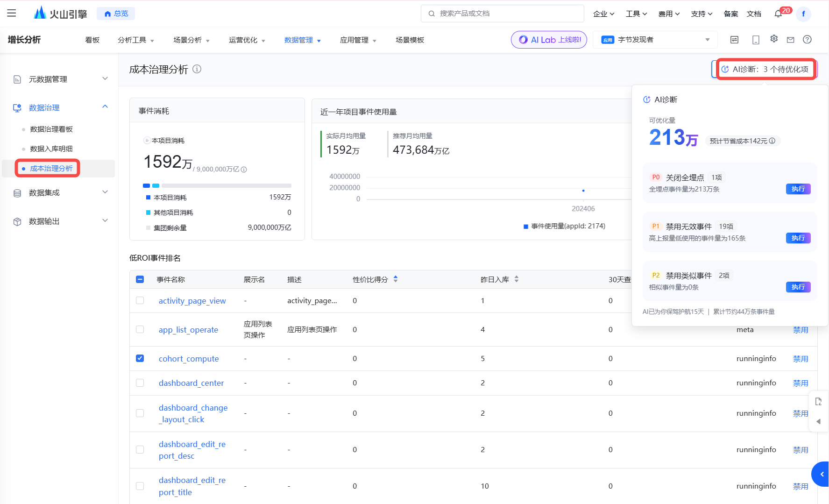Click 执行 for 关闭全埋点
Image resolution: width=829 pixels, height=504 pixels.
coord(798,189)
